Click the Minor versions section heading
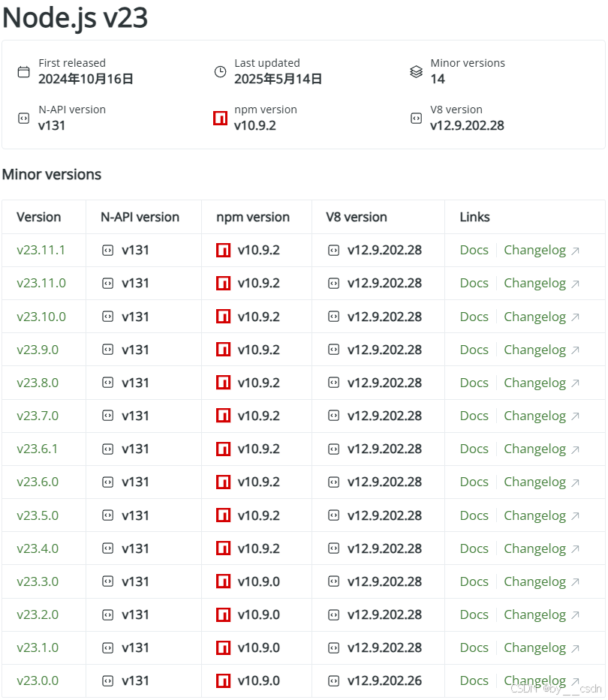 point(52,174)
